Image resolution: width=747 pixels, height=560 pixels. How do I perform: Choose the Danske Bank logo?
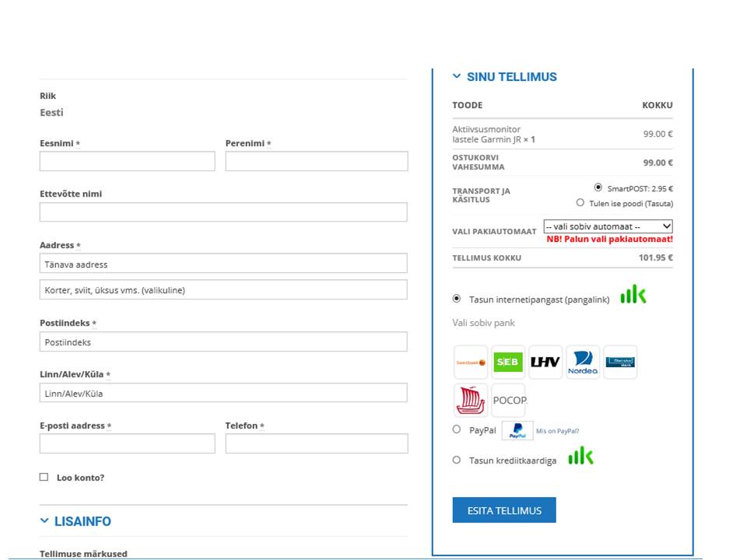click(620, 362)
